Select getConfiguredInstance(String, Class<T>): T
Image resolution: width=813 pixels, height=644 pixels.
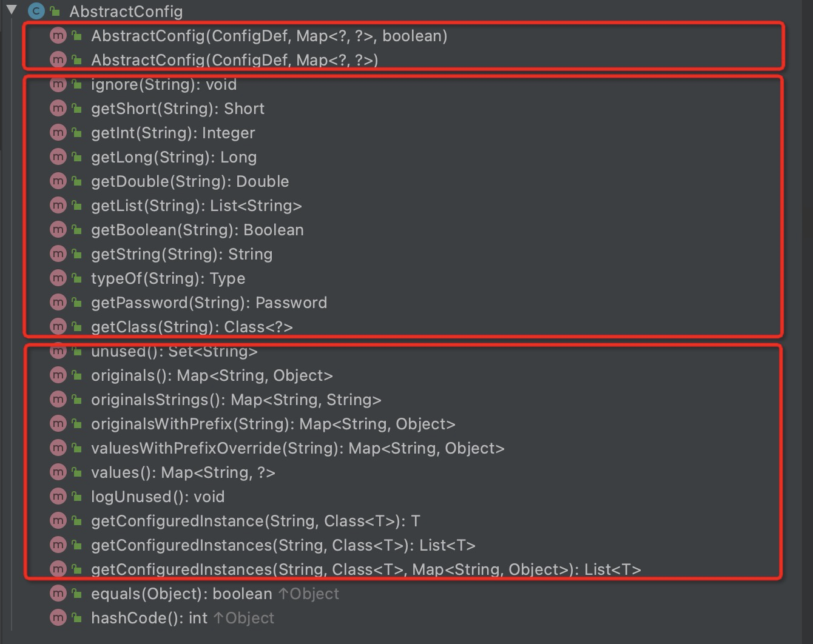click(x=255, y=521)
